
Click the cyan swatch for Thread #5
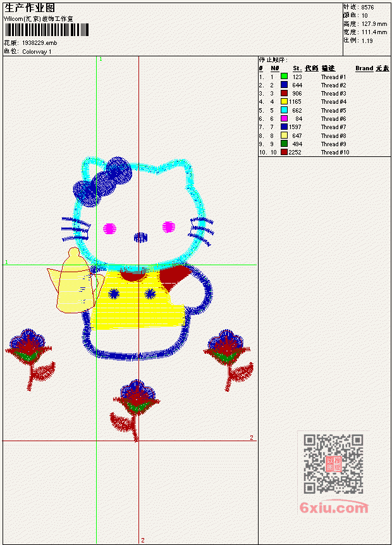point(284,110)
